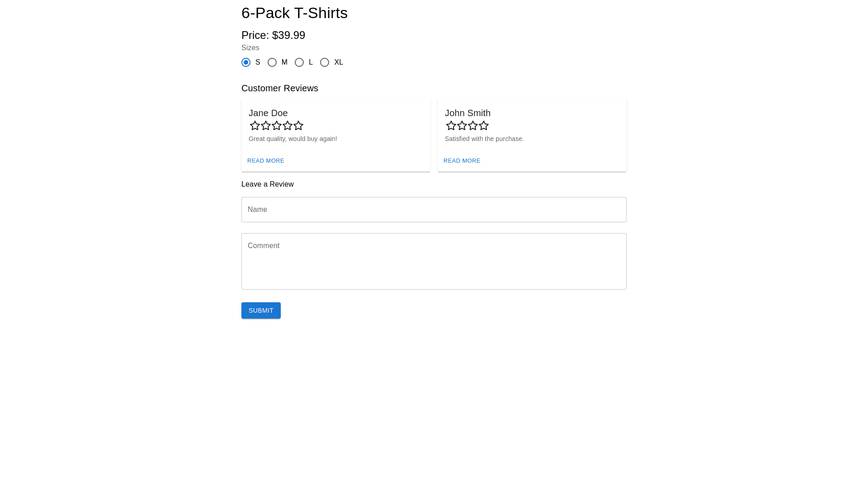Open Read More on John Smith's review
The height and width of the screenshot is (488, 868).
point(462,161)
